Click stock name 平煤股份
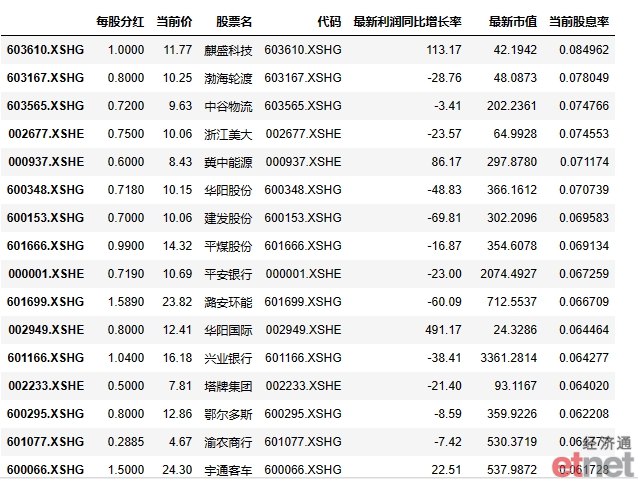 click(228, 247)
